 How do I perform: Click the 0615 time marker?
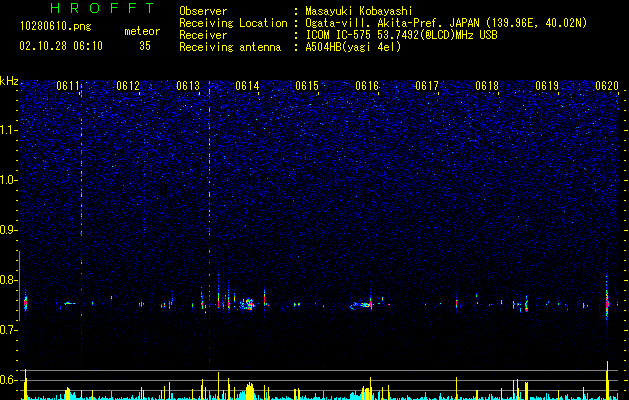click(307, 86)
